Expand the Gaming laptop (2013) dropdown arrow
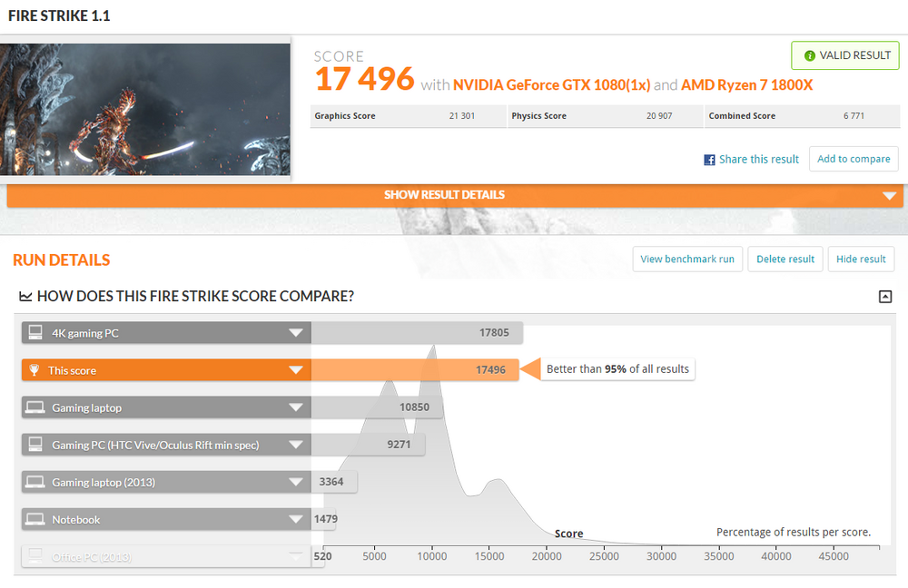 (x=296, y=482)
